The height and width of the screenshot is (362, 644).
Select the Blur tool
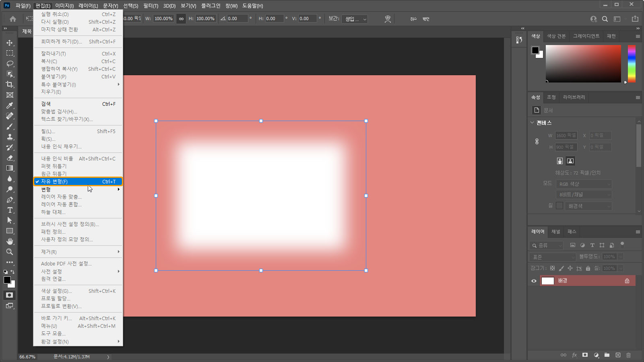pyautogui.click(x=10, y=179)
